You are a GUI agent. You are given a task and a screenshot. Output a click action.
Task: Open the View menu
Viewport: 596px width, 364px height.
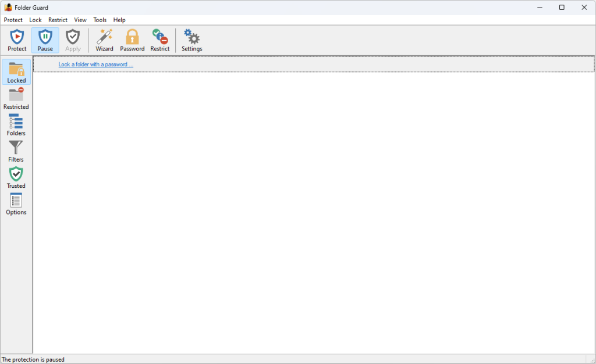click(80, 19)
